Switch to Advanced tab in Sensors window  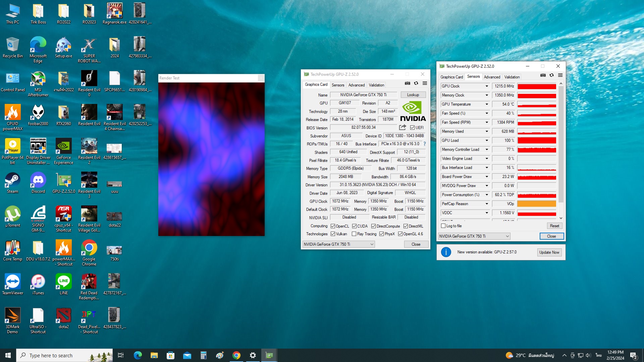(492, 77)
